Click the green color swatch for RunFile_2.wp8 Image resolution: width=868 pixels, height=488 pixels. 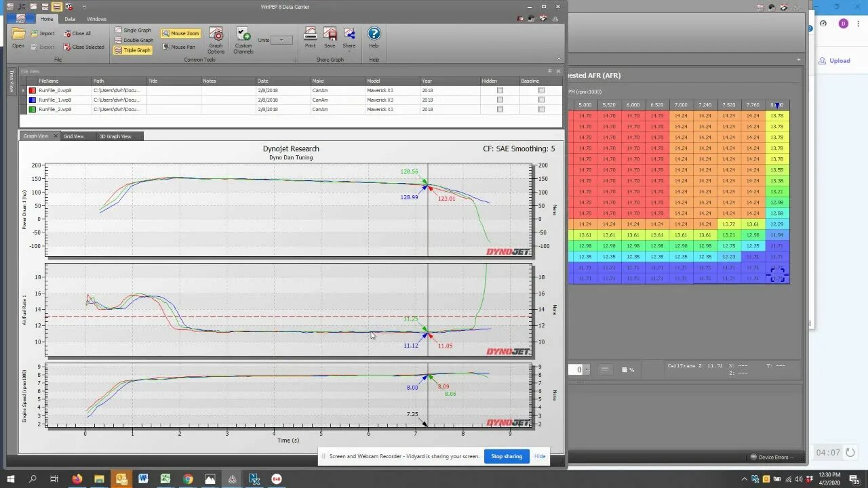pos(32,109)
